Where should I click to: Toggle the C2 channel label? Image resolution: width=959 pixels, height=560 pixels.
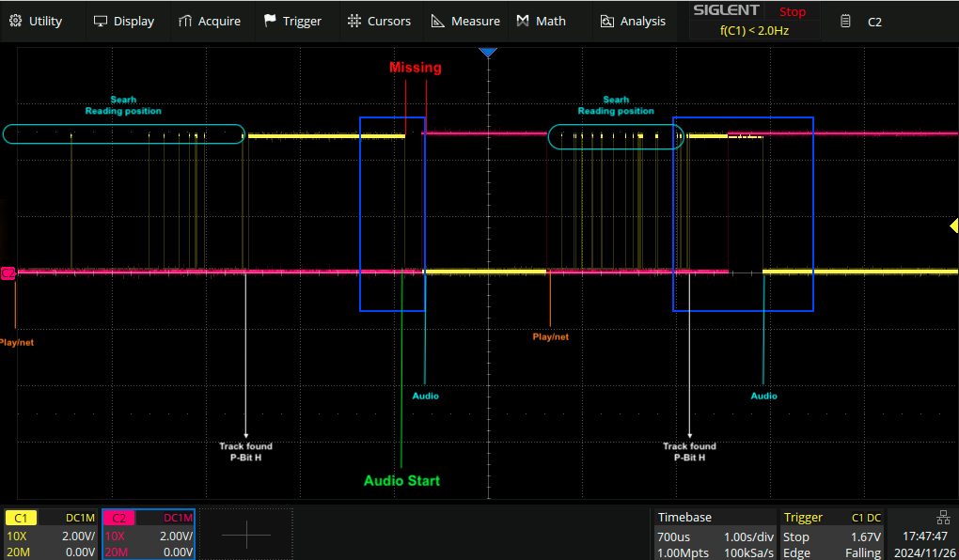pos(118,518)
